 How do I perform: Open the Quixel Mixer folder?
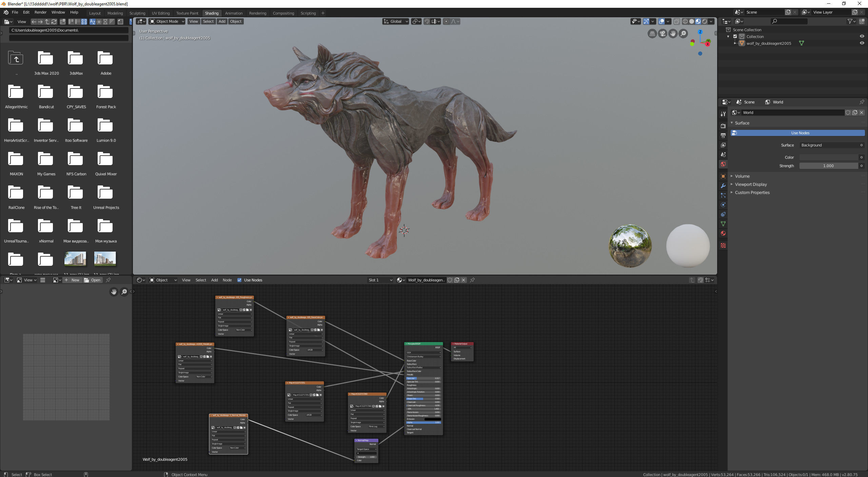point(106,163)
